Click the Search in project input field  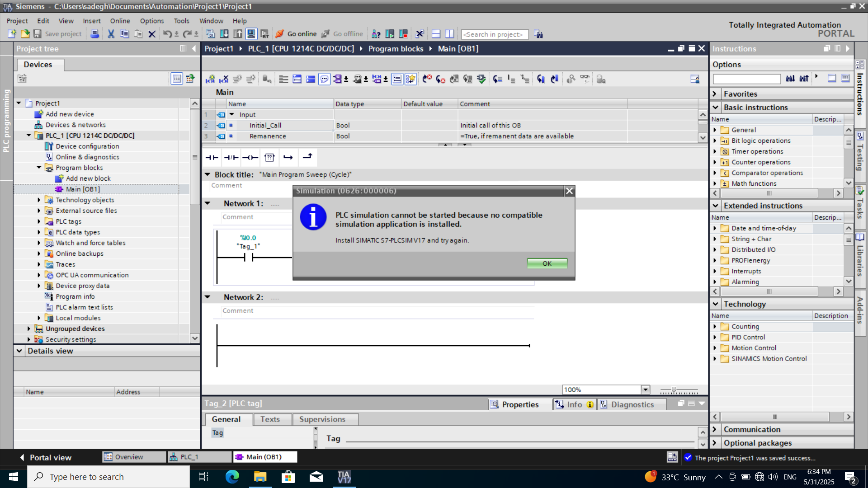495,34
